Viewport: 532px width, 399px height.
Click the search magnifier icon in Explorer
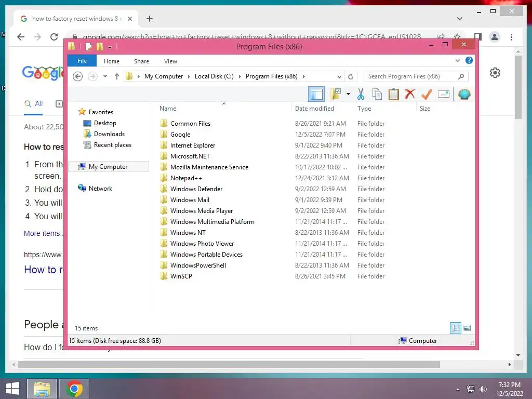point(461,76)
